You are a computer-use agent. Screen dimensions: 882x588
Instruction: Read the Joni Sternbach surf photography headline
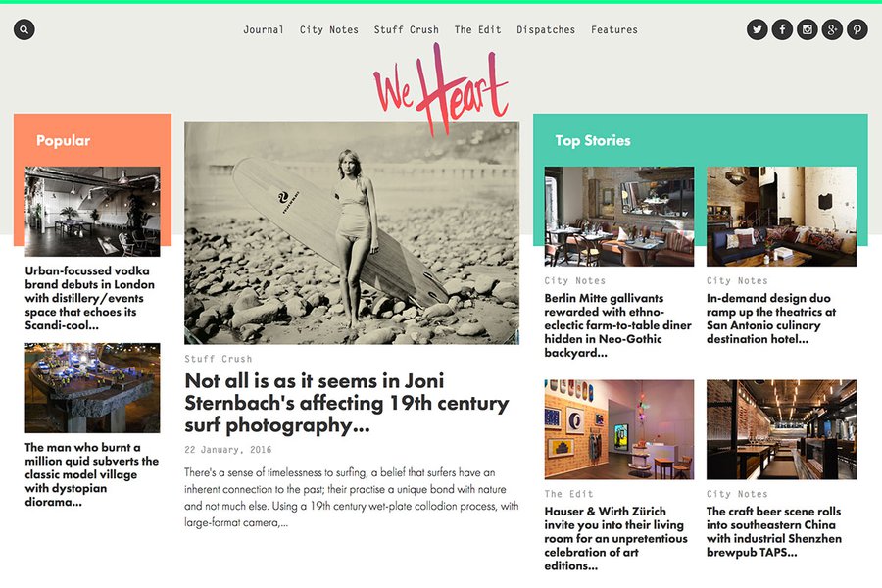(347, 403)
